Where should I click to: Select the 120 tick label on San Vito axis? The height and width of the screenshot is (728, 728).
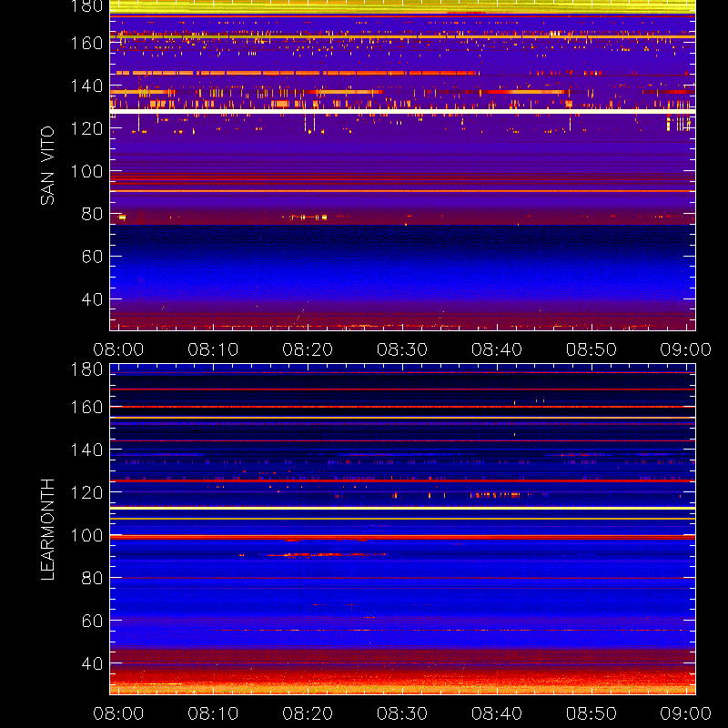pos(86,128)
